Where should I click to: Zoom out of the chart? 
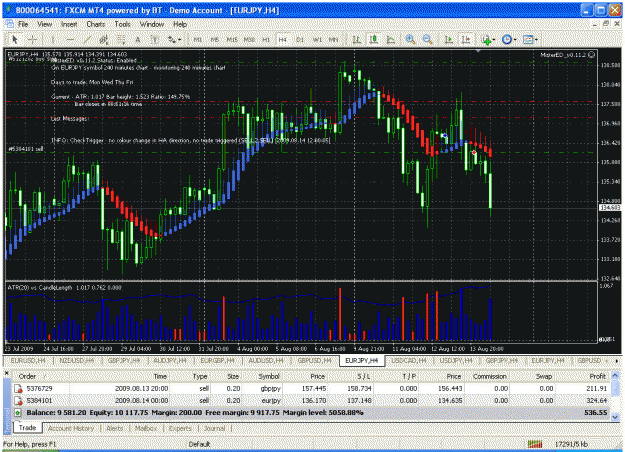click(x=427, y=39)
